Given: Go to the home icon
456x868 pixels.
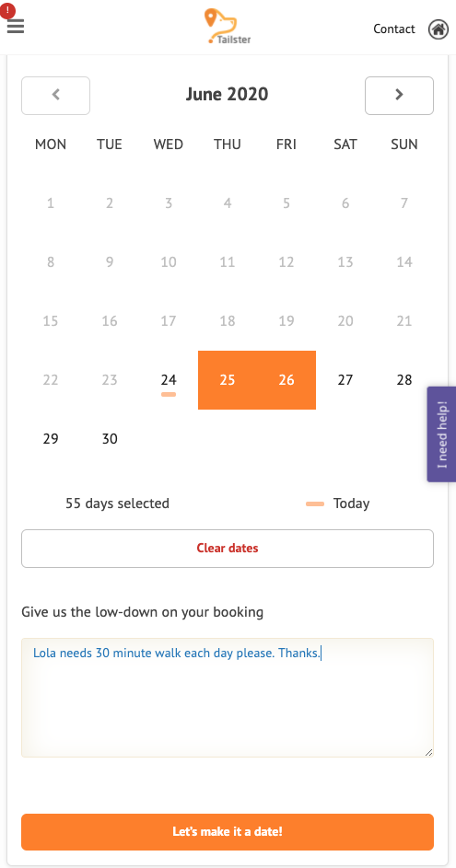Looking at the screenshot, I should (438, 29).
